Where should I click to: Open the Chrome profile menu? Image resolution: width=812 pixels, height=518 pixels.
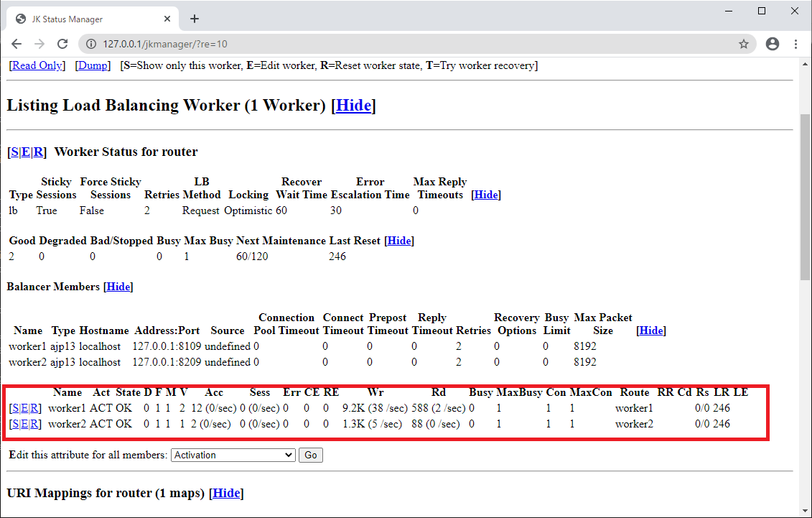coord(772,44)
